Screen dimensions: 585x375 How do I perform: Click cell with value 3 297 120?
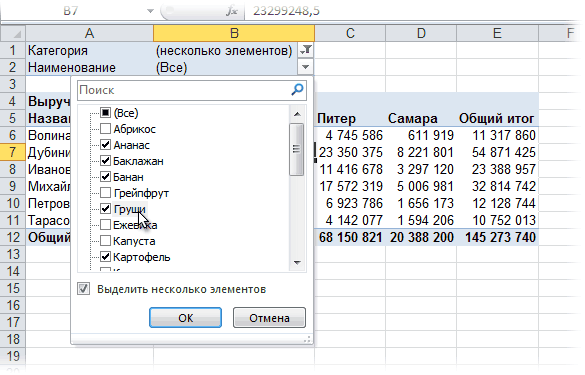click(421, 169)
